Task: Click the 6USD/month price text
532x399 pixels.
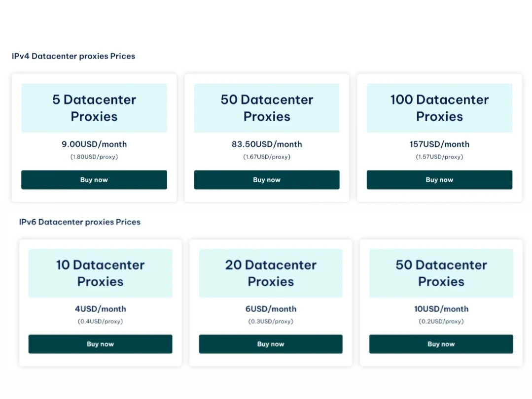Action: tap(270, 309)
